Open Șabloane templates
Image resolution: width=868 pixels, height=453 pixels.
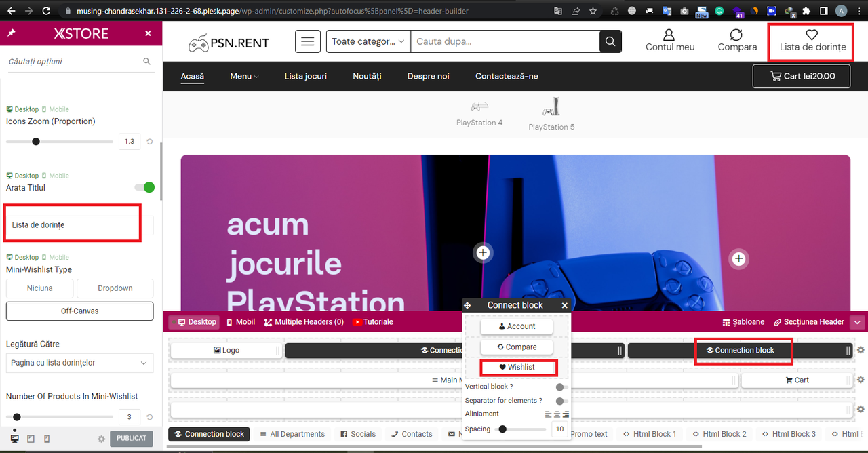(x=743, y=322)
